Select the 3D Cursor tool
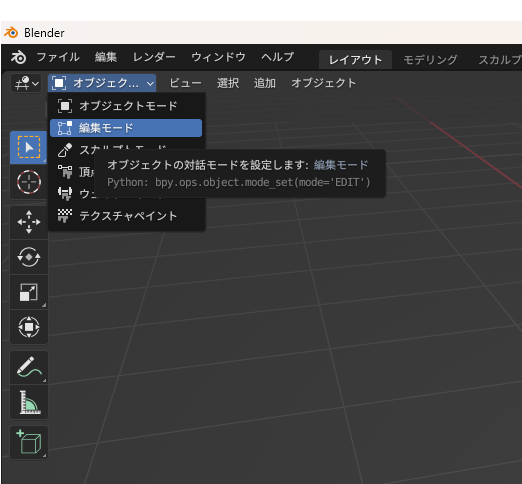522x484 pixels. click(29, 182)
